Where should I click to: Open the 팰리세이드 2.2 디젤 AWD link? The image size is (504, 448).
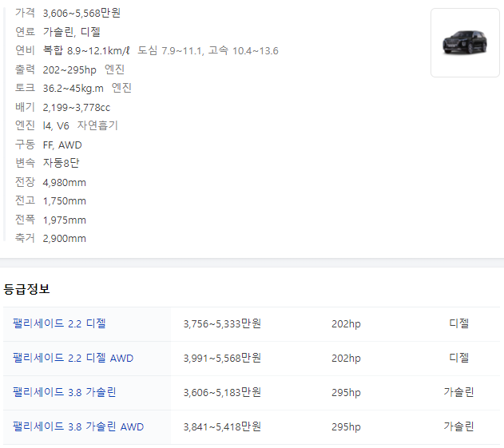pyautogui.click(x=73, y=358)
